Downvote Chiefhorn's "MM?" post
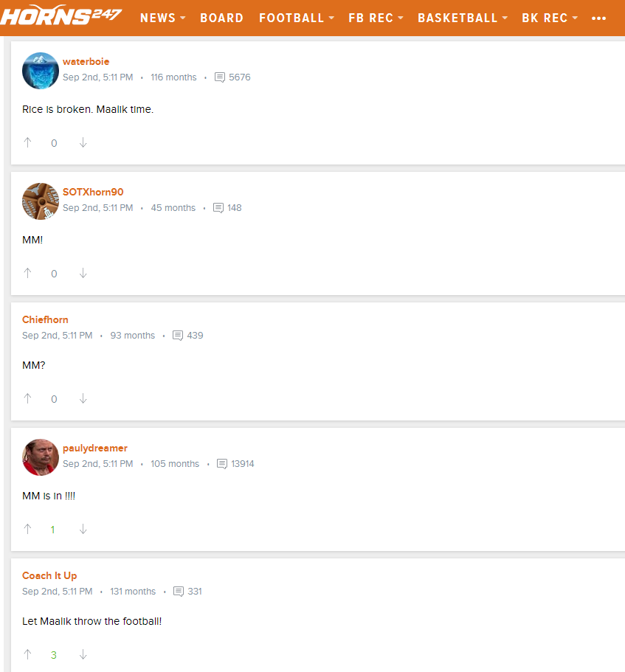The image size is (625, 672). (83, 398)
